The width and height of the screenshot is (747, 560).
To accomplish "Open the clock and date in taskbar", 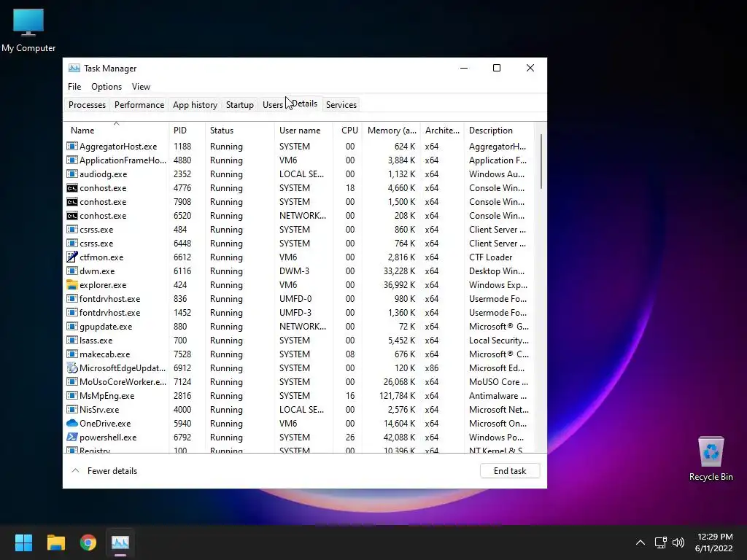I will pyautogui.click(x=714, y=542).
